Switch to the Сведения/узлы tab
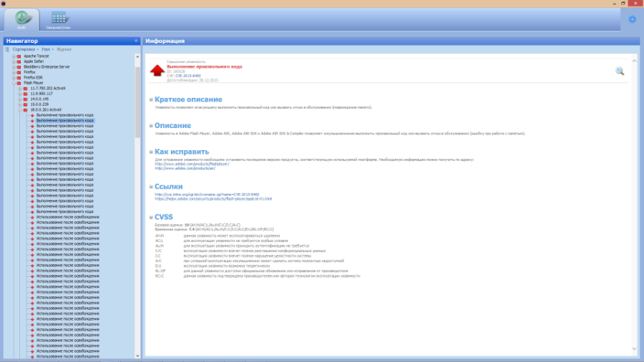 [59, 20]
